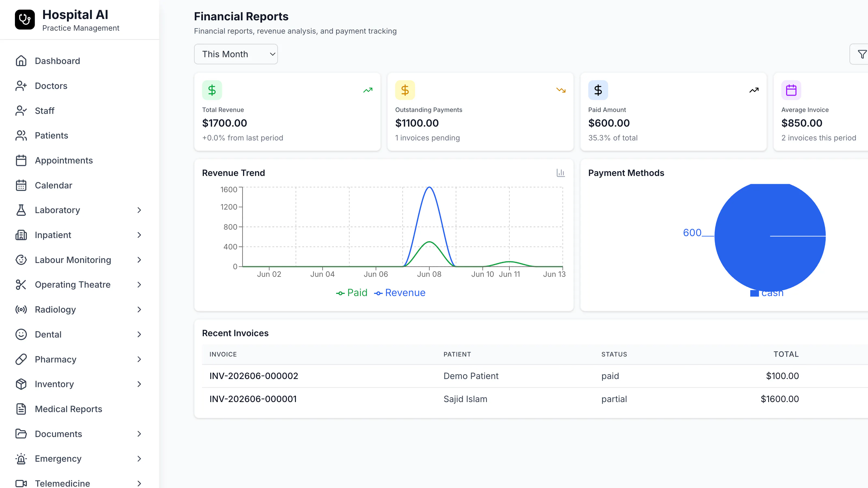Click the Labour Monitoring baby face icon

[x=21, y=260]
